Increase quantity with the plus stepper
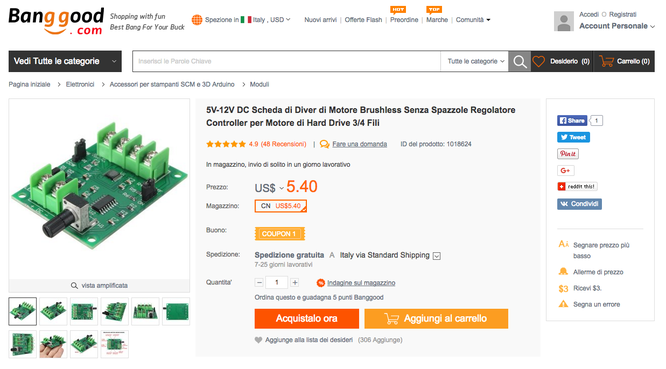666x369 pixels. click(294, 282)
